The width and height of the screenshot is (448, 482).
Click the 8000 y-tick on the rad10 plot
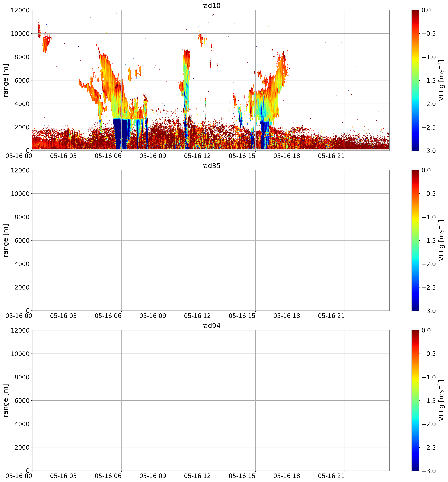point(22,57)
